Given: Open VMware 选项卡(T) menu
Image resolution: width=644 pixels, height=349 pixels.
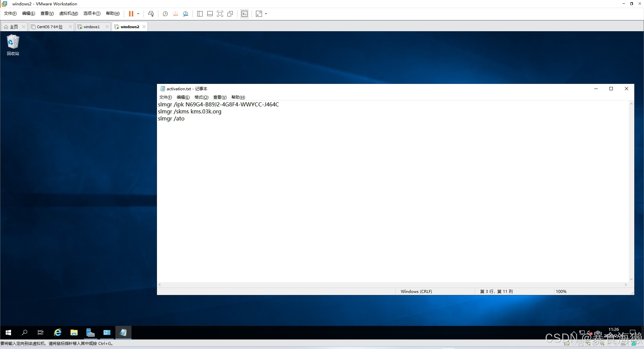Looking at the screenshot, I should point(92,13).
